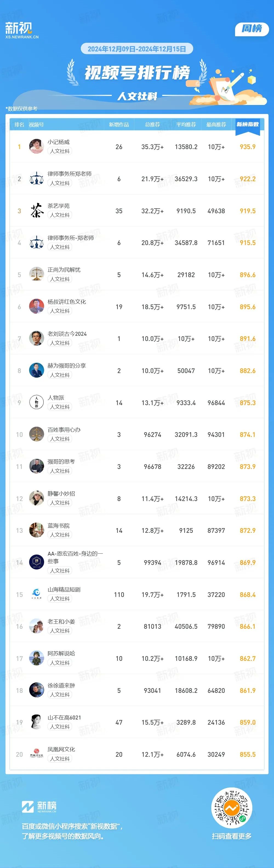Click the 山海精品短剧 wave logo avatar
The width and height of the screenshot is (274, 868).
36,594
